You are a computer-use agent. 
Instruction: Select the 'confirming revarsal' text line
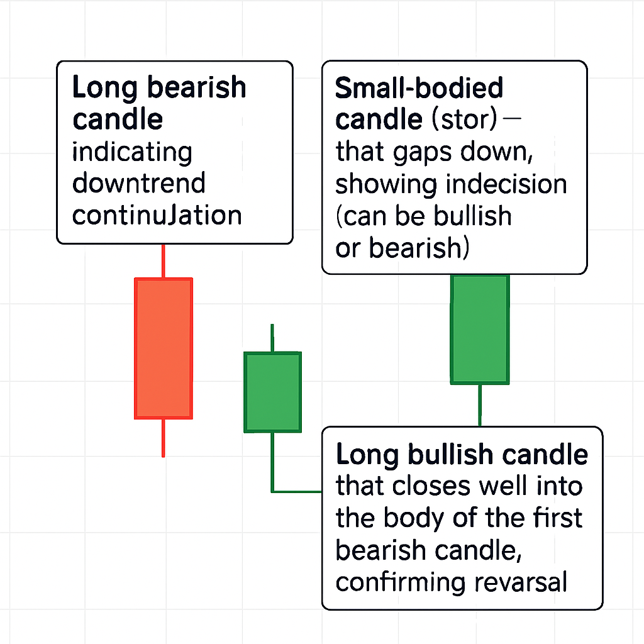click(452, 582)
